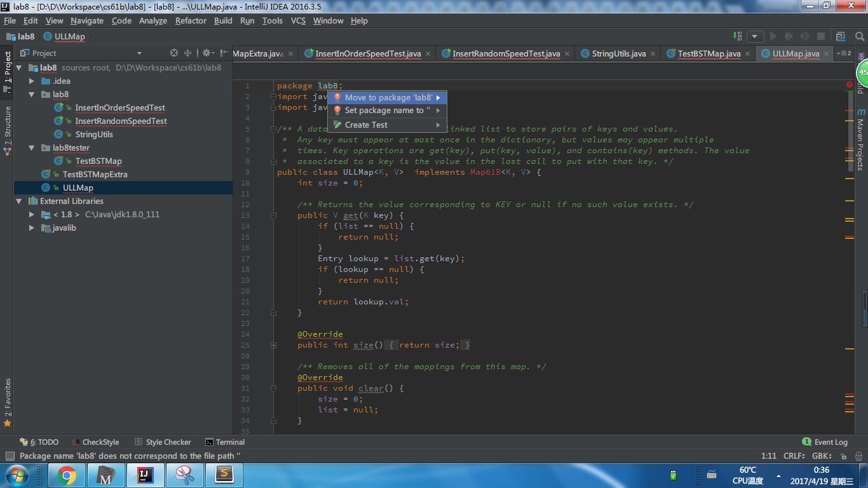Expand the JDK 1.8 library node
Image resolution: width=868 pixels, height=488 pixels.
point(32,214)
